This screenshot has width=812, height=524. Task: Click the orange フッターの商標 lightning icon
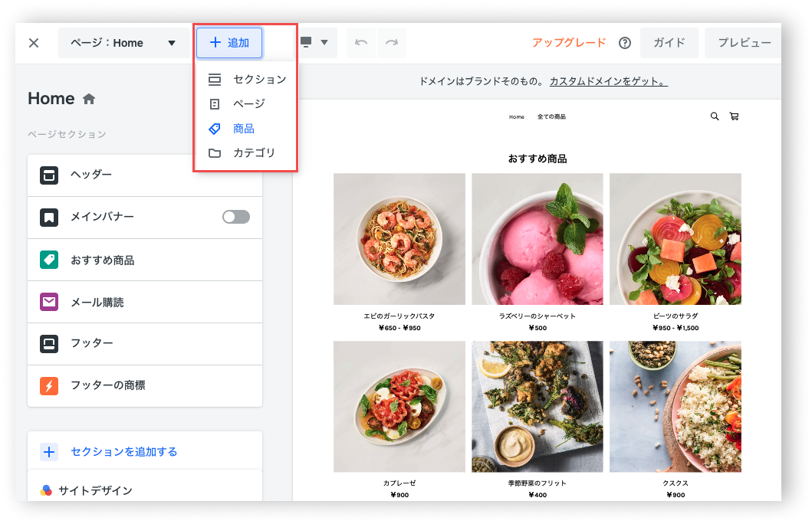pyautogui.click(x=49, y=386)
